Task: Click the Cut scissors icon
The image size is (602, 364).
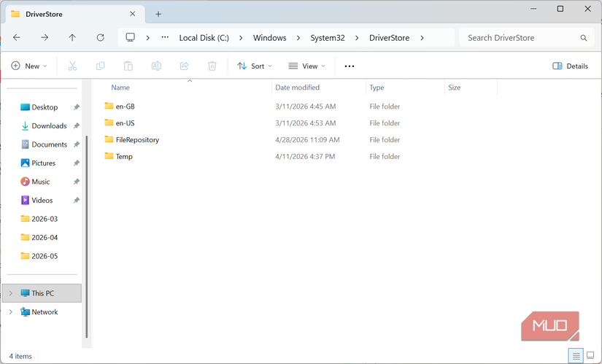Action: point(72,66)
